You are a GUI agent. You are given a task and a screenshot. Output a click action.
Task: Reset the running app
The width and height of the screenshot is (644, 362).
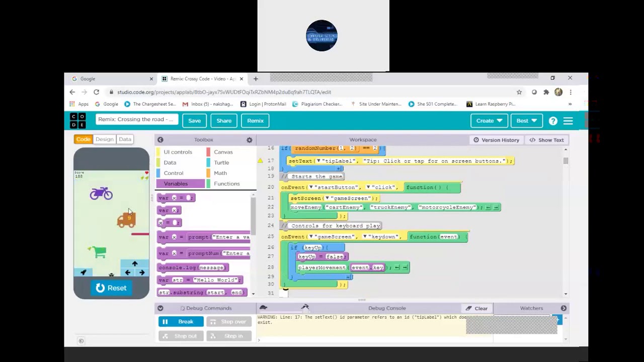point(111,288)
